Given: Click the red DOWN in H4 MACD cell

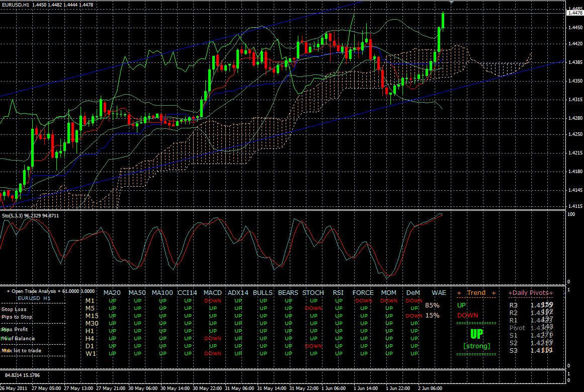Looking at the screenshot, I should 213,338.
